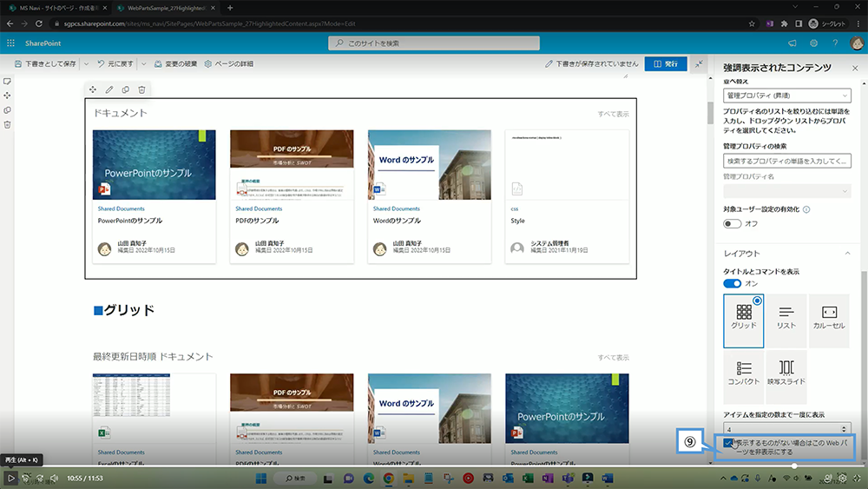This screenshot has height=489, width=868.
Task: Expand the undo dropdown arrow
Action: (x=143, y=63)
